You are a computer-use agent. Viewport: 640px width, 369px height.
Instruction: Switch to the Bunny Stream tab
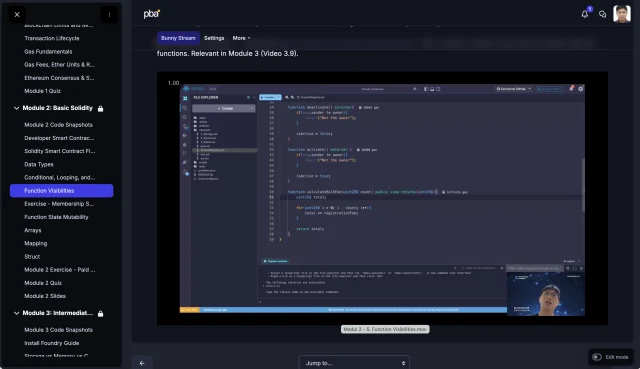[178, 38]
